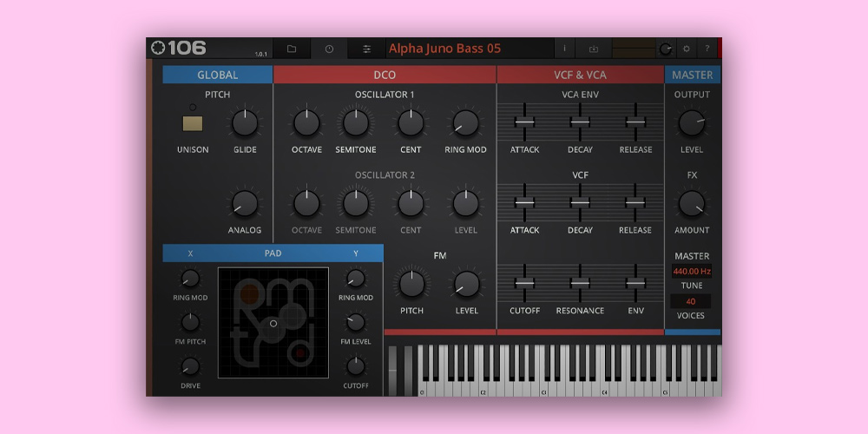Click the ENV slider
Image resolution: width=868 pixels, height=434 pixels.
click(x=635, y=283)
